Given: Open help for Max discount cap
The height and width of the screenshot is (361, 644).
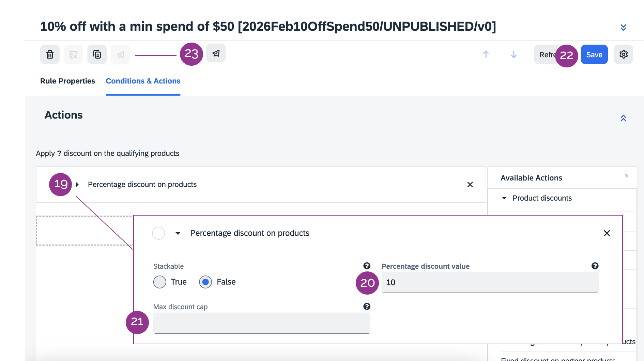Looking at the screenshot, I should click(x=367, y=307).
